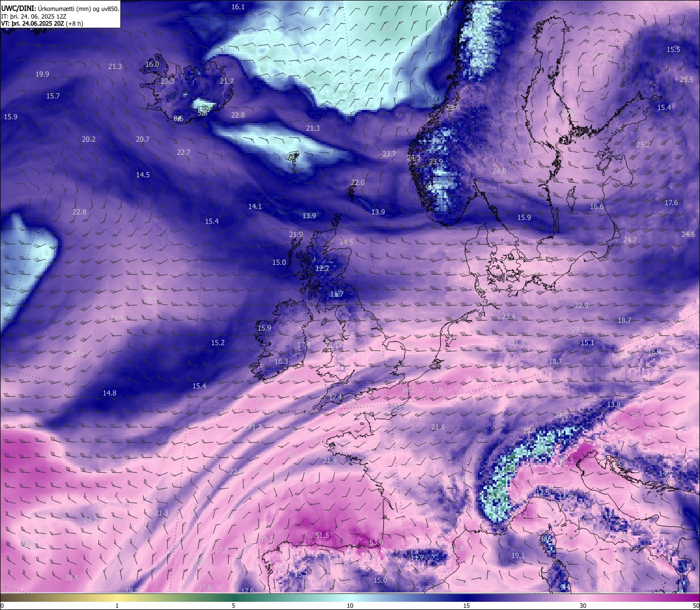Click the 20.7 value label

143,139
